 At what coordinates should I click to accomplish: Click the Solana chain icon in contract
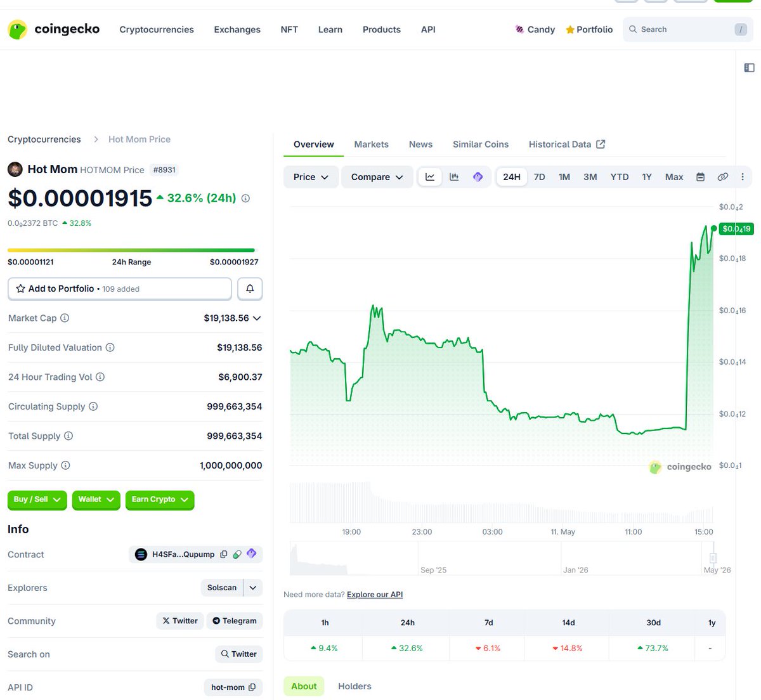(x=141, y=554)
